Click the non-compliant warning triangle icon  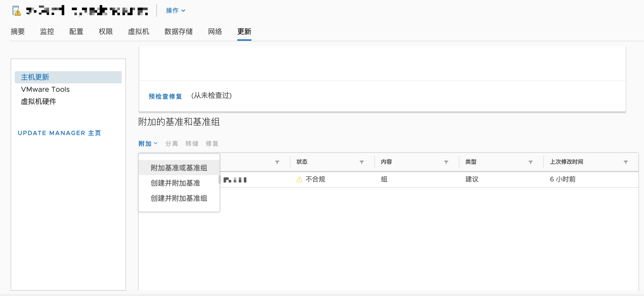[x=299, y=179]
